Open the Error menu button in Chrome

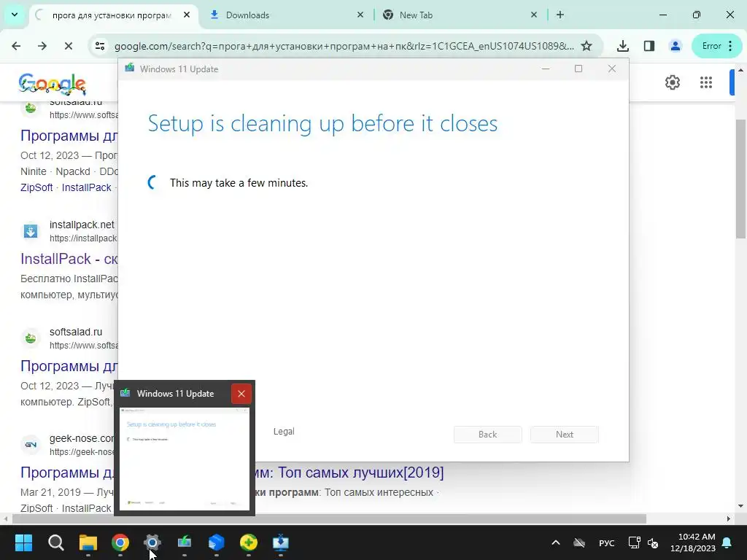[x=717, y=46]
